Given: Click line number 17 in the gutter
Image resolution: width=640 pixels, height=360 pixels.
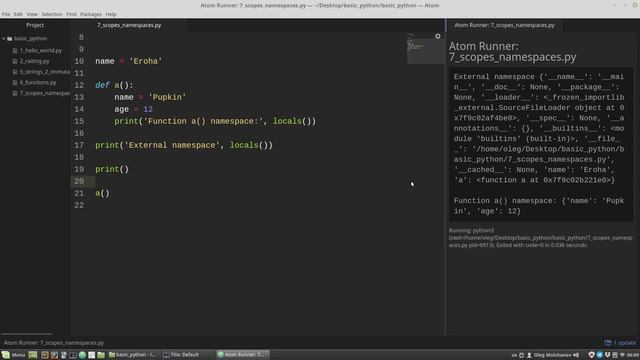Looking at the screenshot, I should [79, 145].
